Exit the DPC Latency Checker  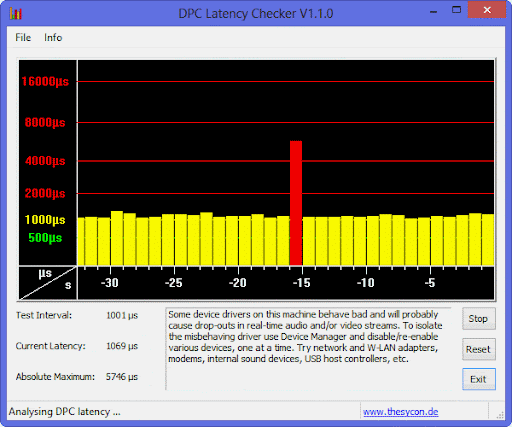point(478,379)
